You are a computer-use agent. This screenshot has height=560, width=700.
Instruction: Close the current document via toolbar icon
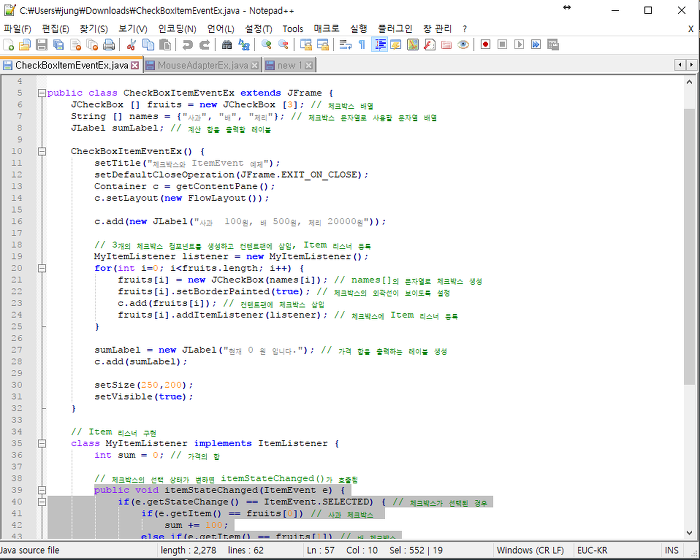coord(75,45)
